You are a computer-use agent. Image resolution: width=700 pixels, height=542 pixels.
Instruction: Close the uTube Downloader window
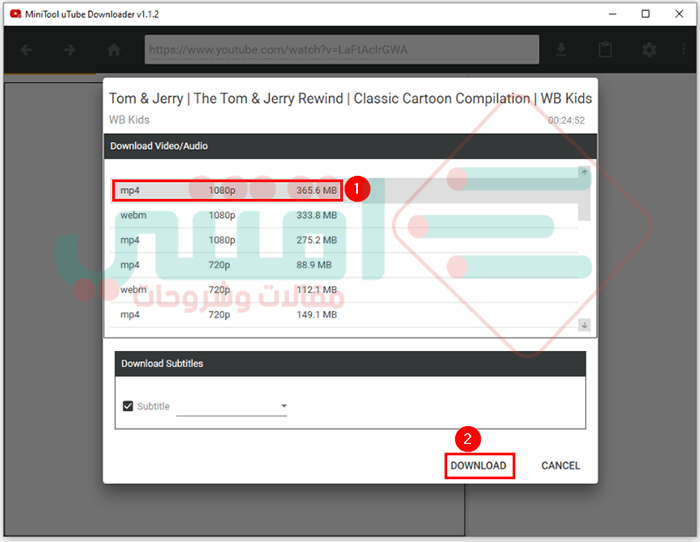tap(679, 14)
